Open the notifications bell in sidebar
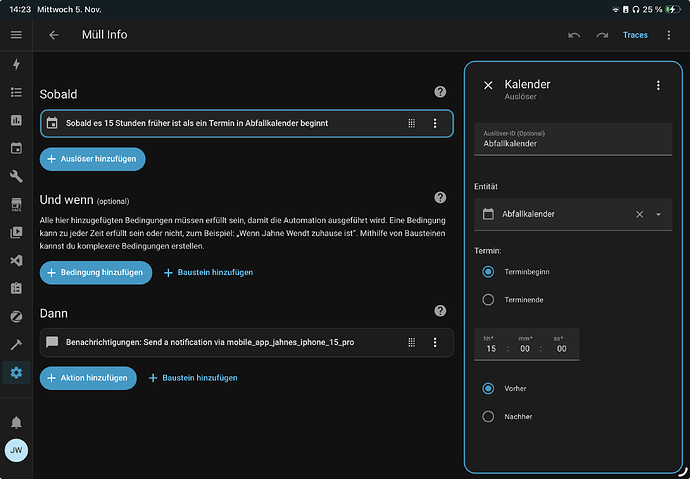Image resolution: width=690 pixels, height=479 pixels. coord(16,422)
